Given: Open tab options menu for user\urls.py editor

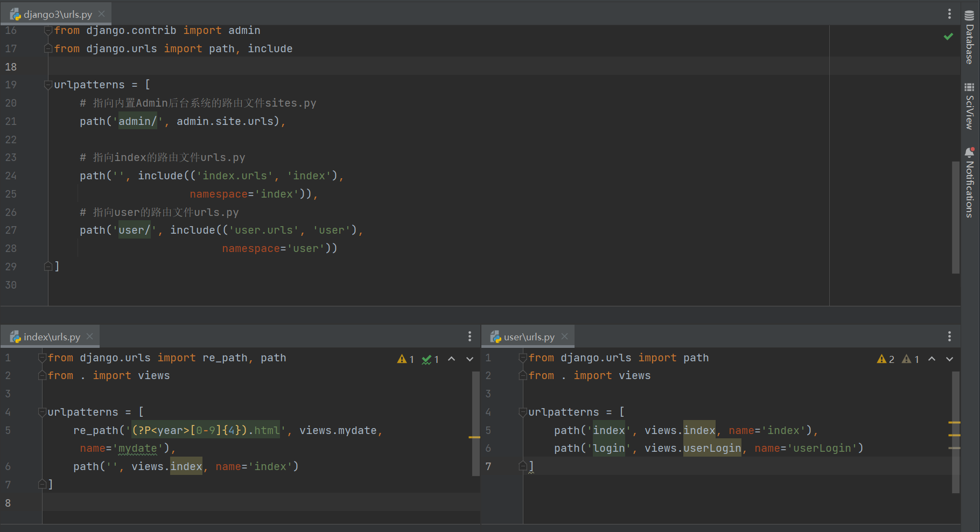Looking at the screenshot, I should 949,337.
